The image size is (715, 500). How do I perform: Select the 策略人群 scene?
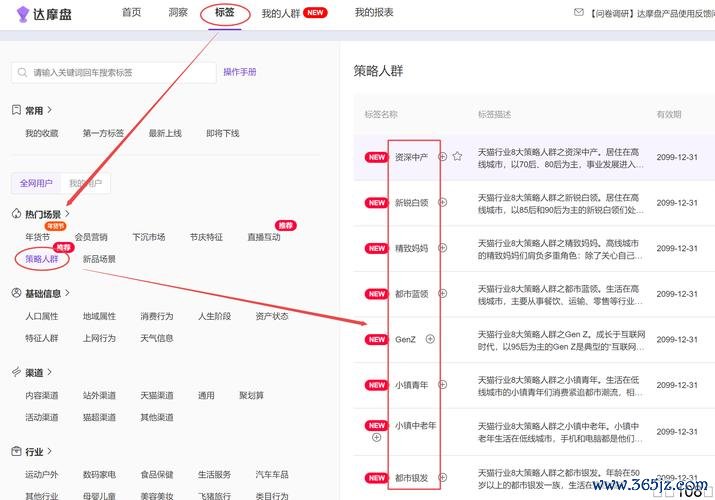pyautogui.click(x=42, y=259)
